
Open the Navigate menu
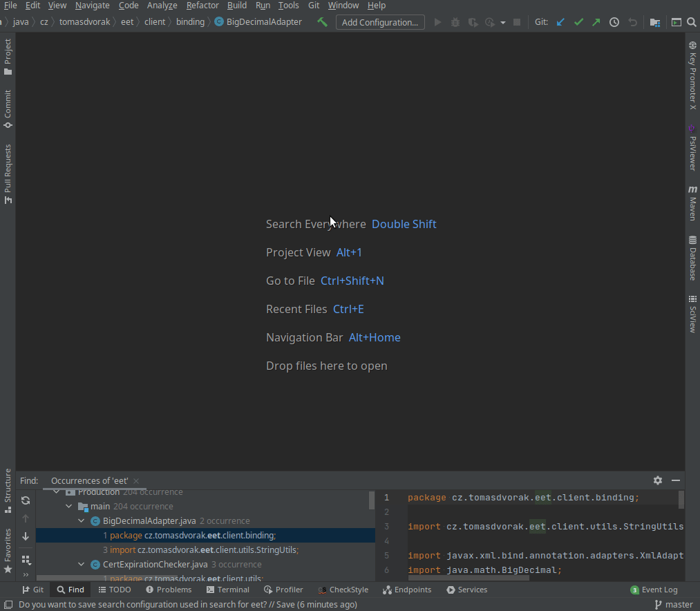93,6
